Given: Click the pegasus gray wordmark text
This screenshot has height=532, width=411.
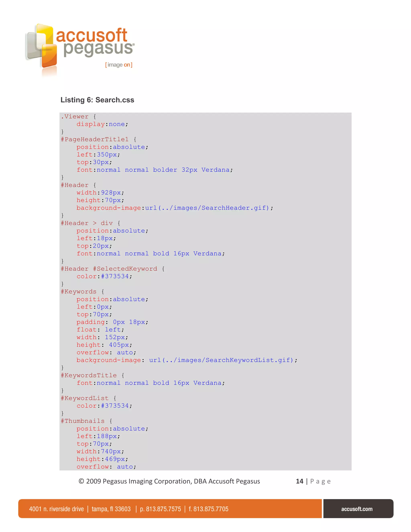Looking at the screenshot, I should tap(98, 48).
